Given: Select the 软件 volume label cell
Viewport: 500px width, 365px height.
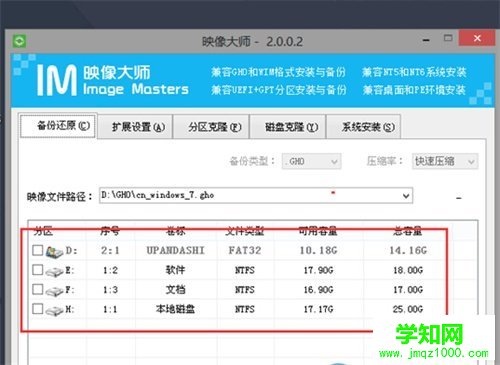Looking at the screenshot, I should pos(176,270).
